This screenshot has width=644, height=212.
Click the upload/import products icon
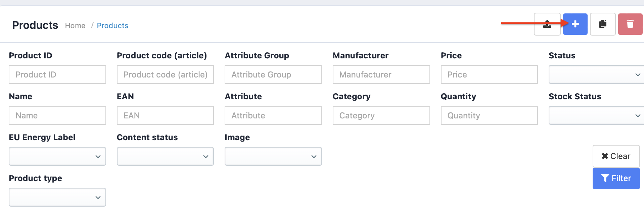tap(547, 24)
